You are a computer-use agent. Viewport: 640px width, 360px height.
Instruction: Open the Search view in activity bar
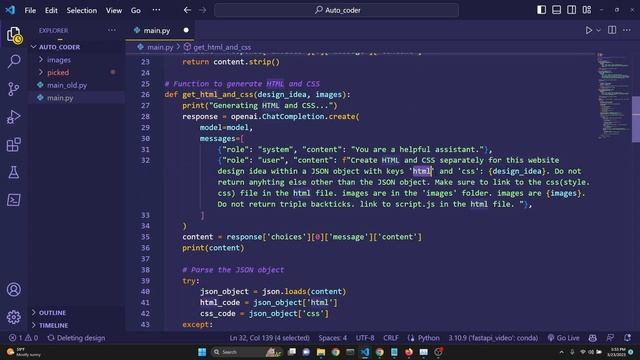[14, 62]
